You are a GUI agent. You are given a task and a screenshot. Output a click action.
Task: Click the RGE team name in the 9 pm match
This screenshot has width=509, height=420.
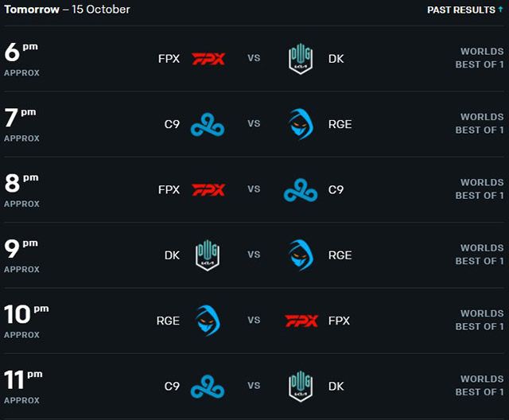click(x=340, y=255)
